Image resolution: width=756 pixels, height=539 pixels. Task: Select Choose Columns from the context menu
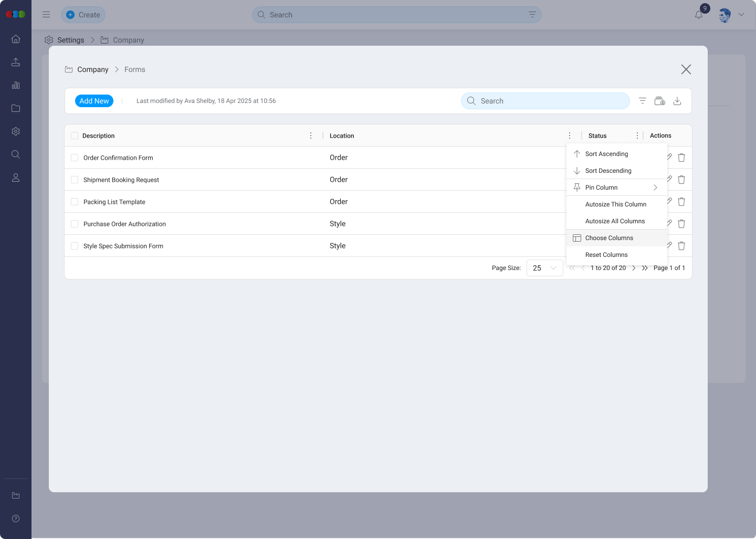(610, 237)
